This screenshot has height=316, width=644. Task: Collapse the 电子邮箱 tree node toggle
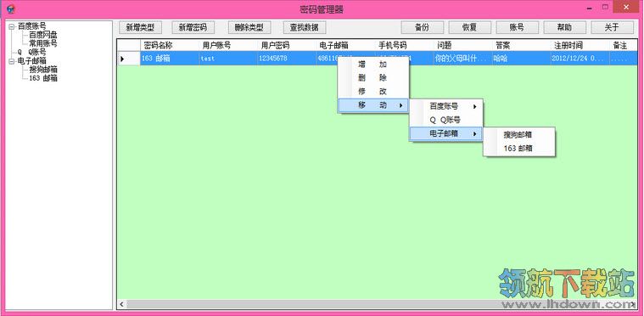coord(11,61)
